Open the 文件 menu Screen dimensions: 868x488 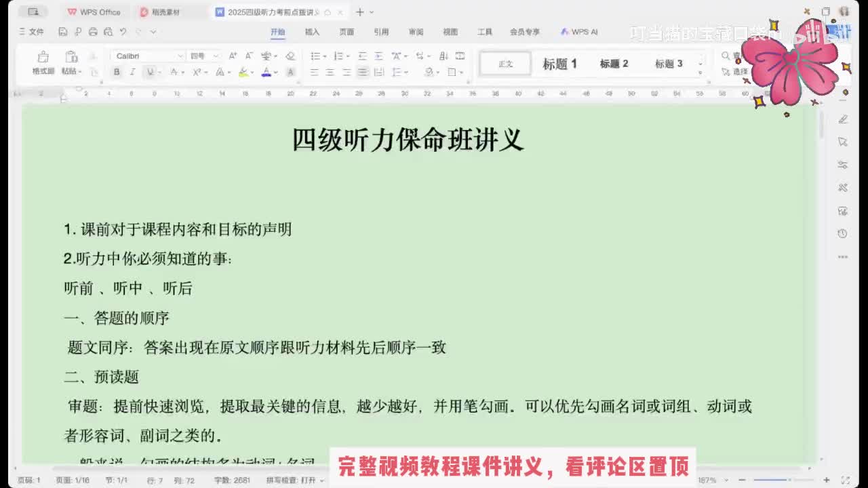[x=31, y=32]
